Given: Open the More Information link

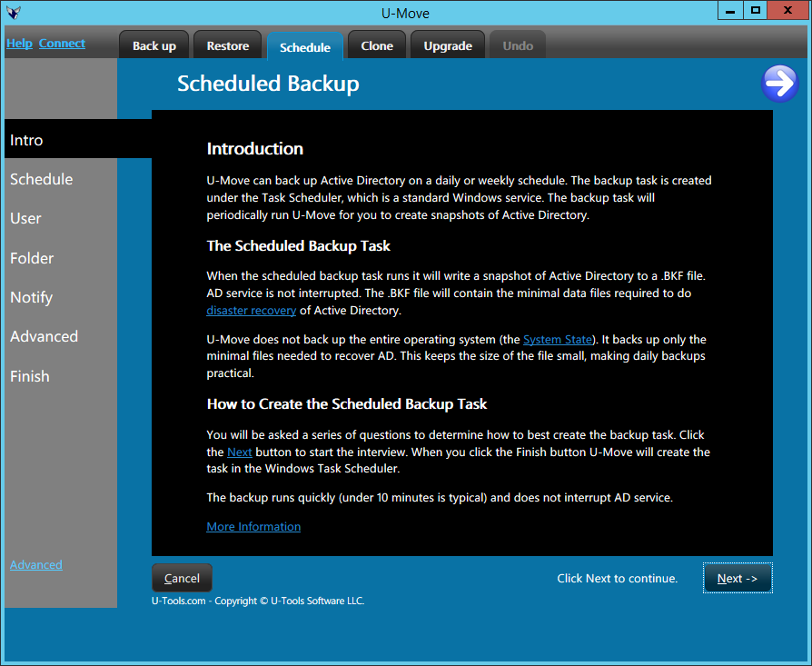Looking at the screenshot, I should [x=253, y=527].
